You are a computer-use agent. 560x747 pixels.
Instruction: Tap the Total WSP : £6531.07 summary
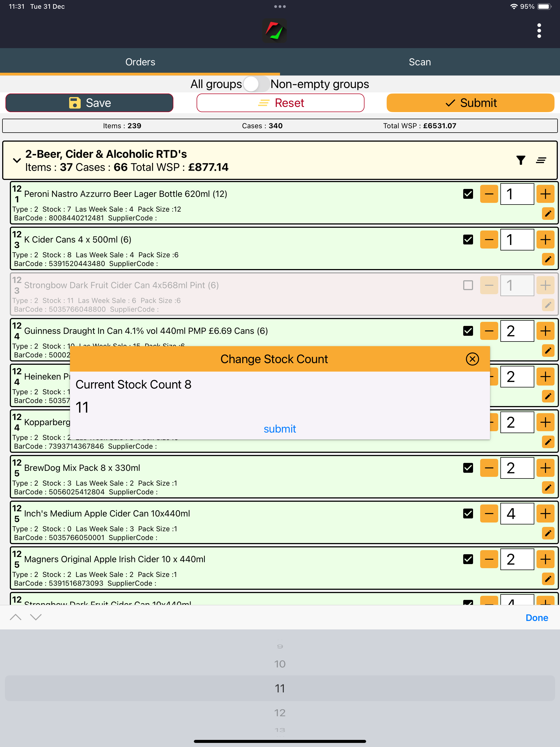coord(419,126)
